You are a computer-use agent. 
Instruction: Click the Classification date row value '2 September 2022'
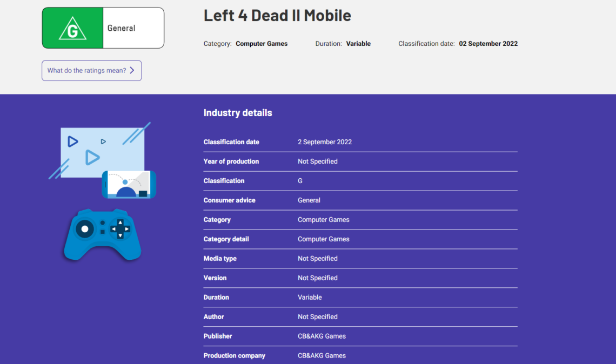[324, 141]
